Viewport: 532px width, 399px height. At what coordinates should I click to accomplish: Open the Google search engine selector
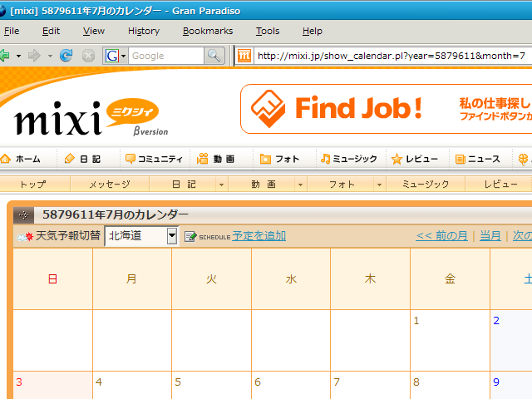coord(116,56)
